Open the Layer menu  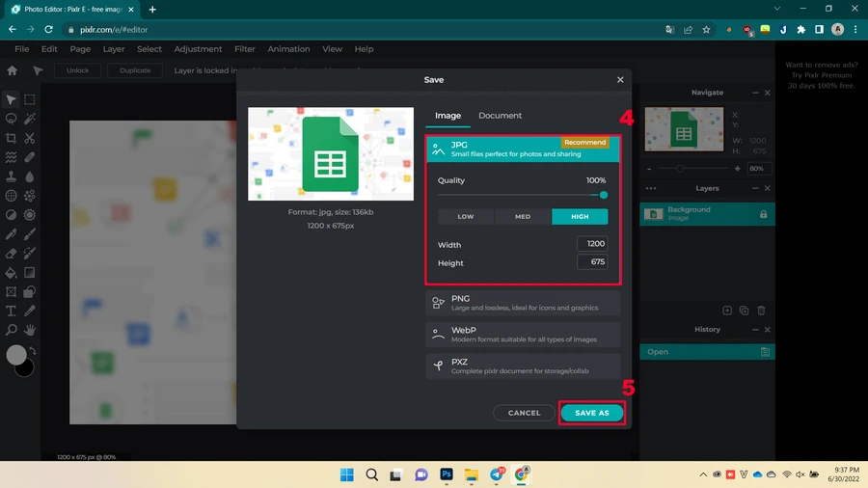pyautogui.click(x=114, y=48)
